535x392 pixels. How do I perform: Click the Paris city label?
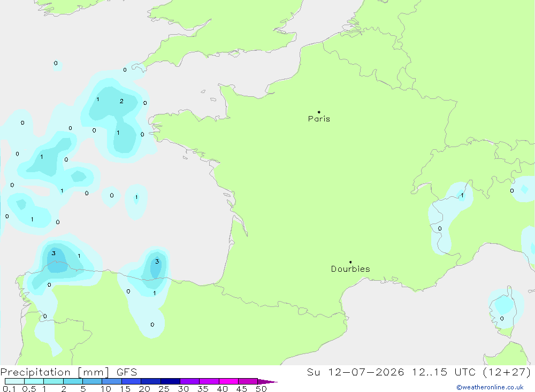tap(319, 119)
